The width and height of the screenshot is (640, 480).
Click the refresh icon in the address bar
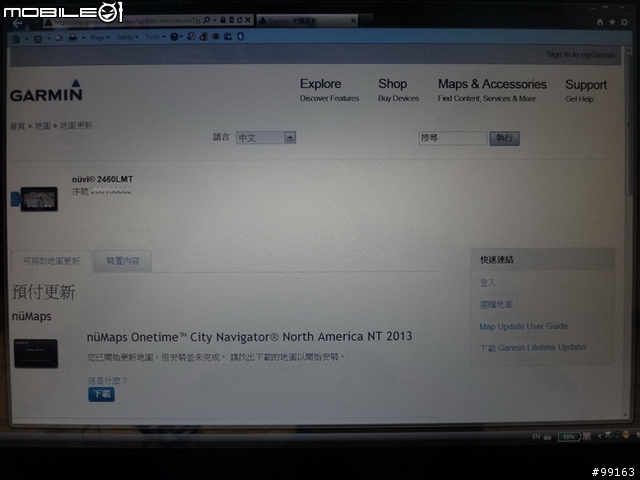pos(239,20)
